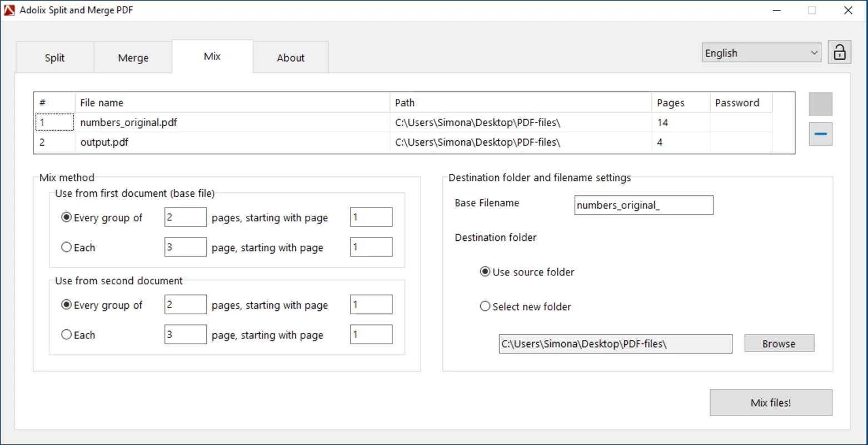Screen dimensions: 868x445
Task: Open the English language dropdown
Action: [761, 53]
